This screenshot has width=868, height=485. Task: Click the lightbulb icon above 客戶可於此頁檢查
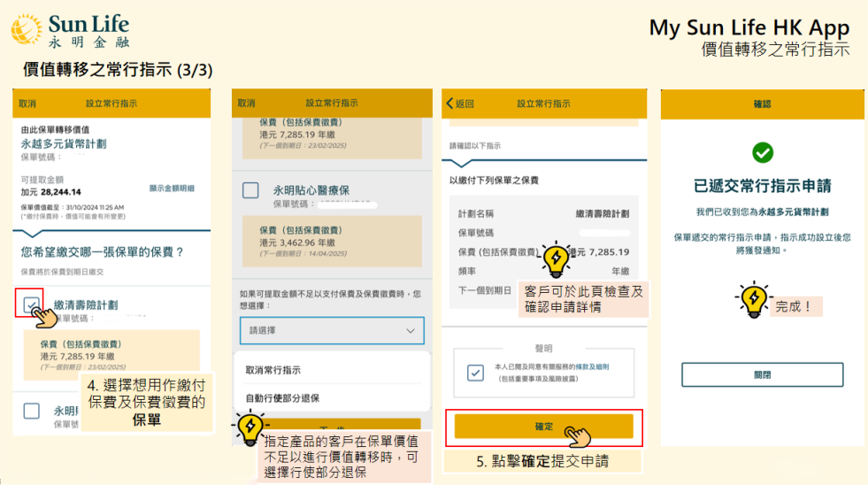(x=556, y=258)
